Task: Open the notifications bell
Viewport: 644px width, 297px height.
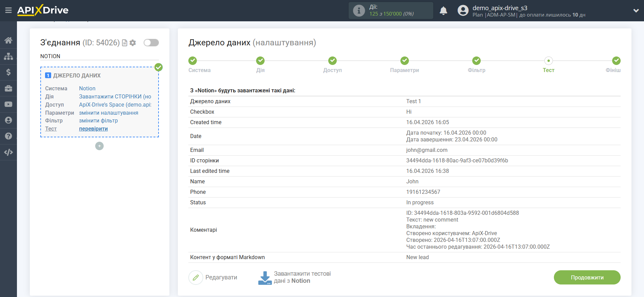Action: (443, 11)
